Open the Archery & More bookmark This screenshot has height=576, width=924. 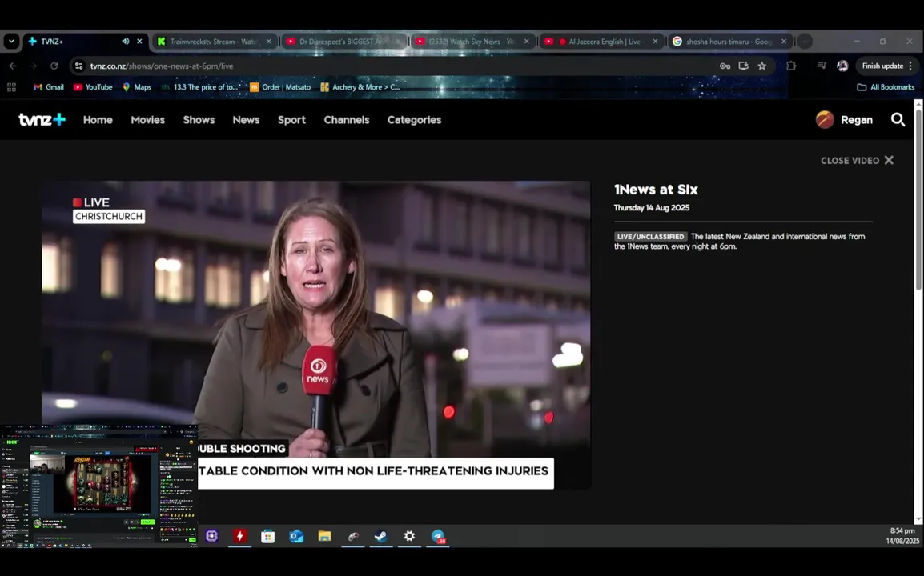click(360, 87)
